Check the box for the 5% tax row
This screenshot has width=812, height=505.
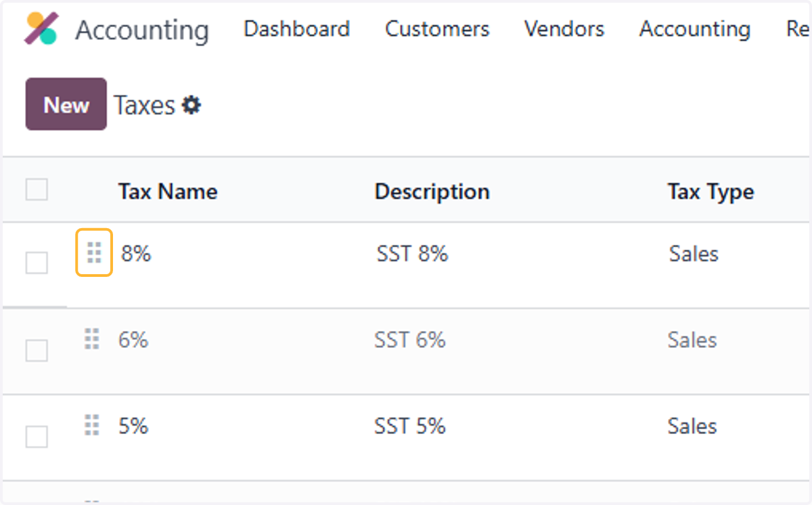pos(37,437)
